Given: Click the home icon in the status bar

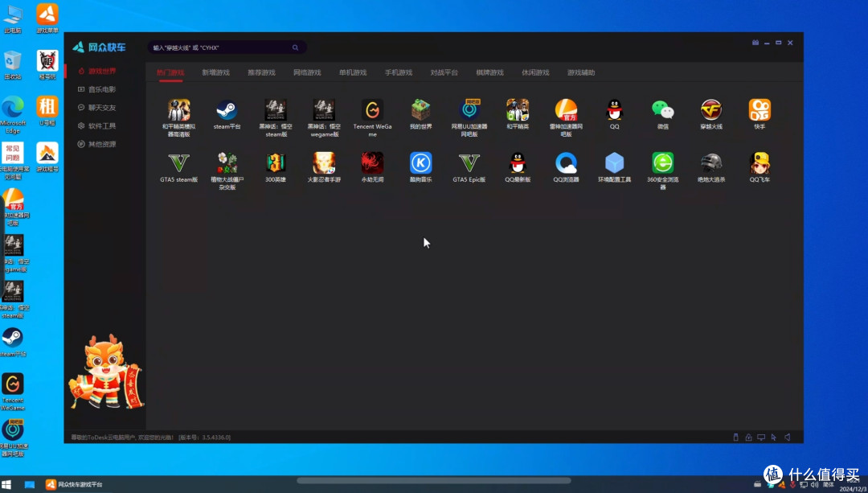Looking at the screenshot, I should click(x=748, y=437).
